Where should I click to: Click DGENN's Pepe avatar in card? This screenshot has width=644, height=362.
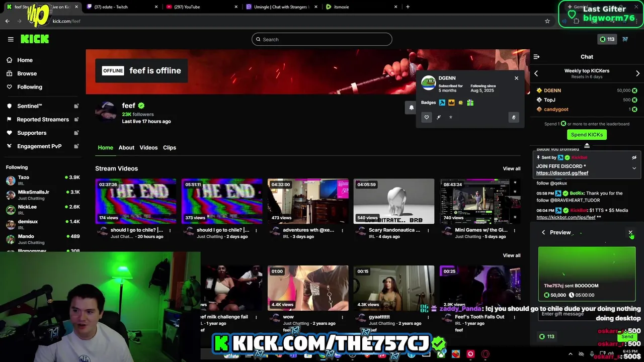click(428, 83)
